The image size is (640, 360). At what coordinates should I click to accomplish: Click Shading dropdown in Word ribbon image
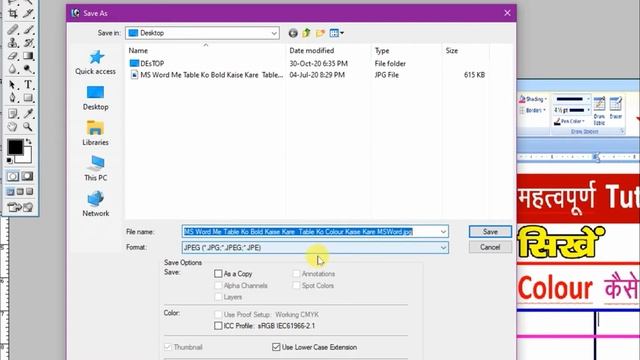(533, 99)
